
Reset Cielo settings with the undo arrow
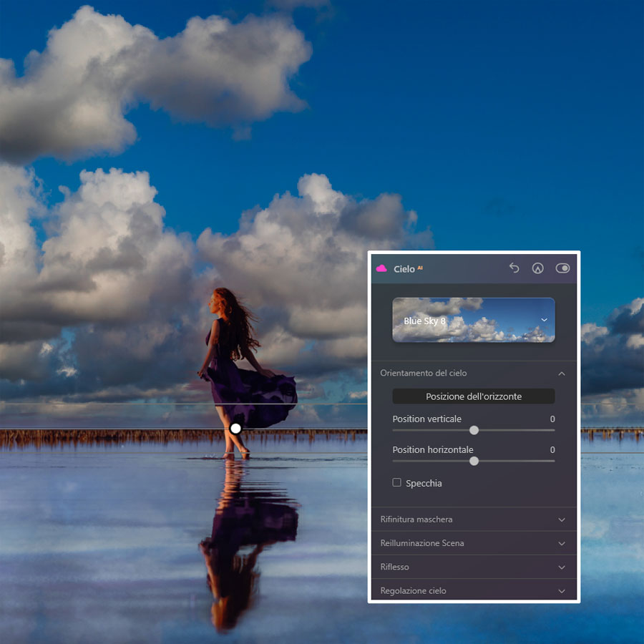click(x=514, y=268)
